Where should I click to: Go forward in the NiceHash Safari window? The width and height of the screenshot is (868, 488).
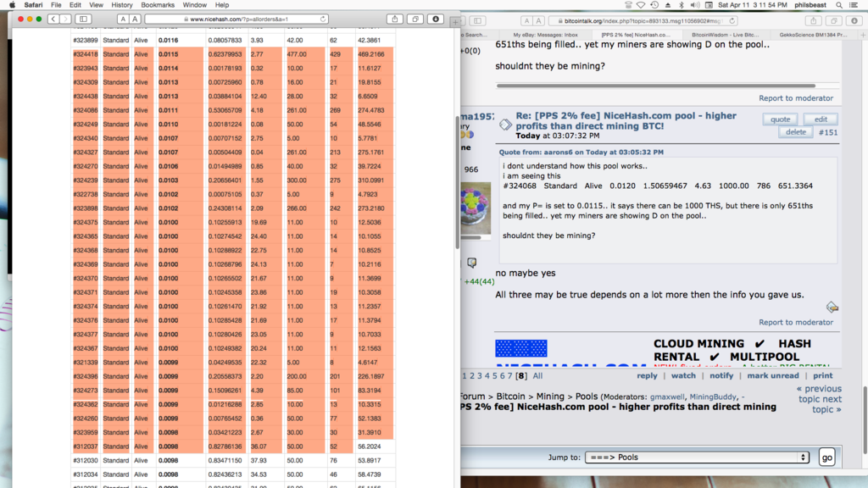coord(65,19)
